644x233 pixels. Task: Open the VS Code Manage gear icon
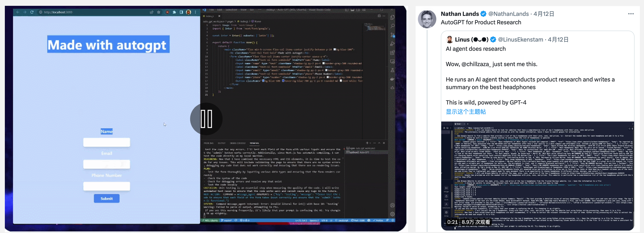click(392, 214)
